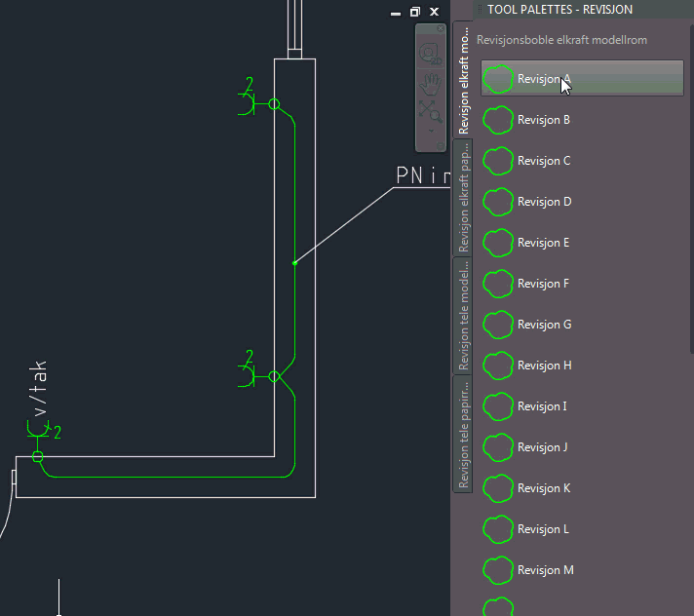Viewport: 694px width, 616px height.
Task: Pick the Revisjon C cloud icon
Action: point(499,161)
